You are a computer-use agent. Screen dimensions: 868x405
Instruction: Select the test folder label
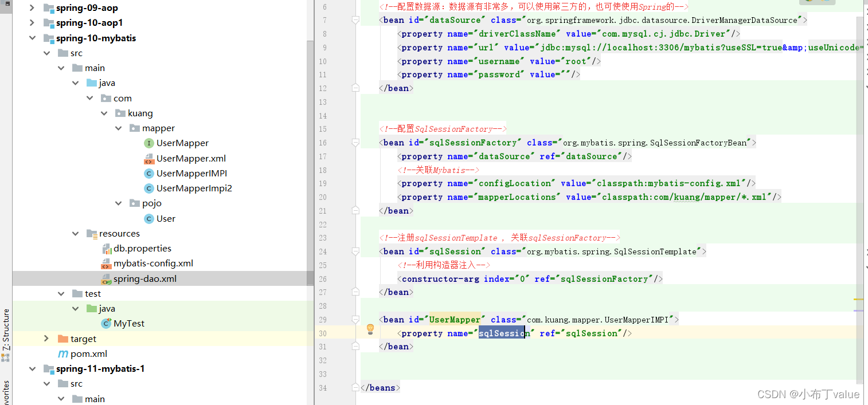(x=93, y=294)
